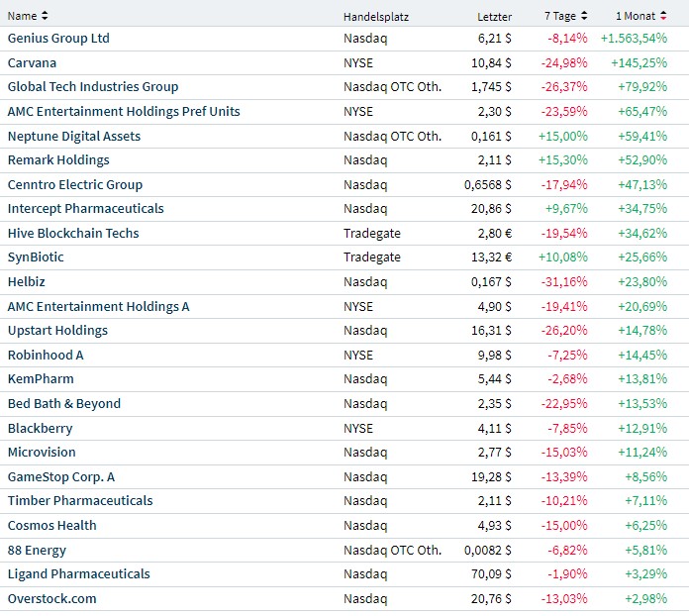Sort by 1 Monat column arrows
Image resolution: width=689 pixels, height=616 pixels.
(663, 16)
